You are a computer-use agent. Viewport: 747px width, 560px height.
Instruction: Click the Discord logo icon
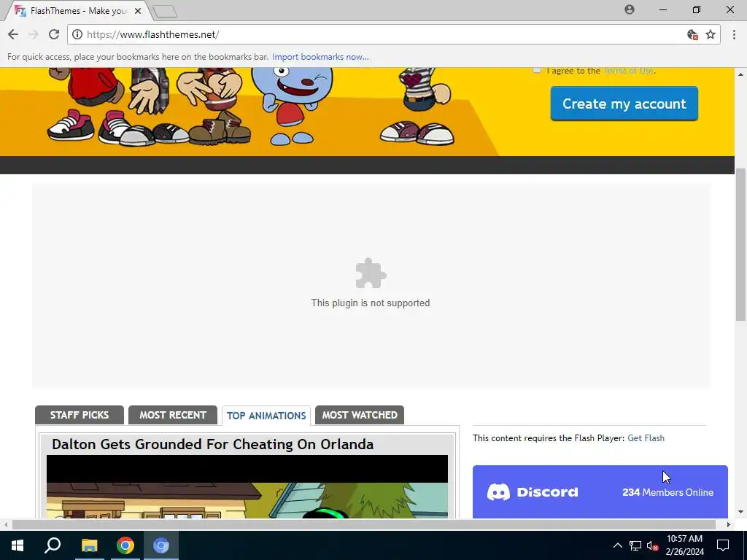[x=498, y=492]
